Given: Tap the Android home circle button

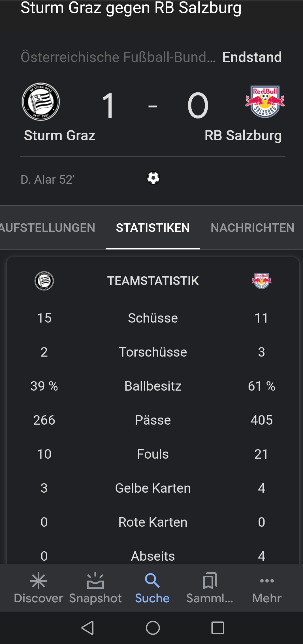Looking at the screenshot, I should coord(153,628).
